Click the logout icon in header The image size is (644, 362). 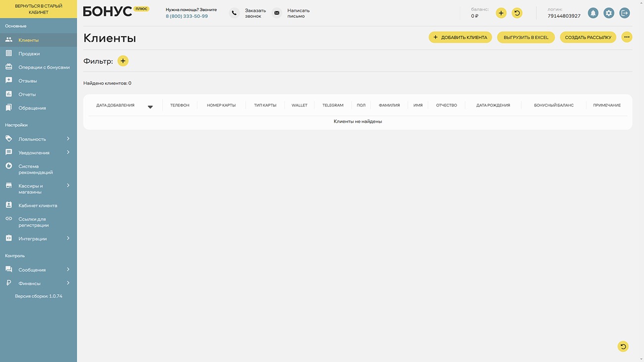625,13
